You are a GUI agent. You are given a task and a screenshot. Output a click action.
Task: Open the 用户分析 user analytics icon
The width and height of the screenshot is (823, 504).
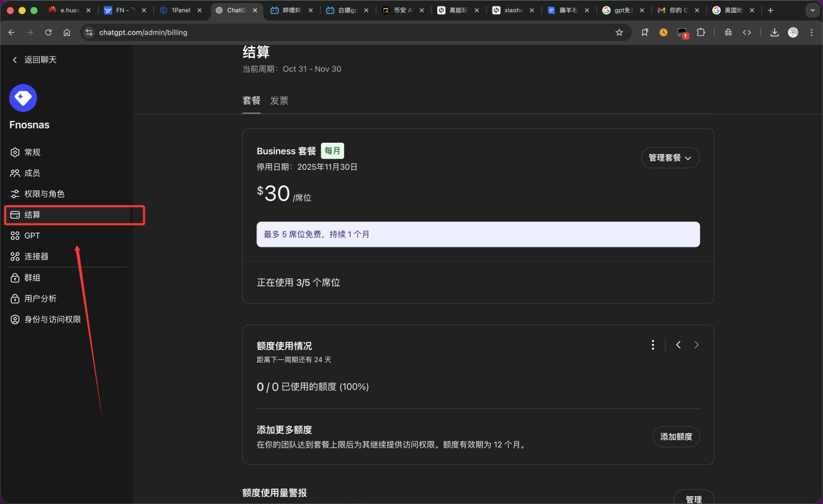point(15,298)
